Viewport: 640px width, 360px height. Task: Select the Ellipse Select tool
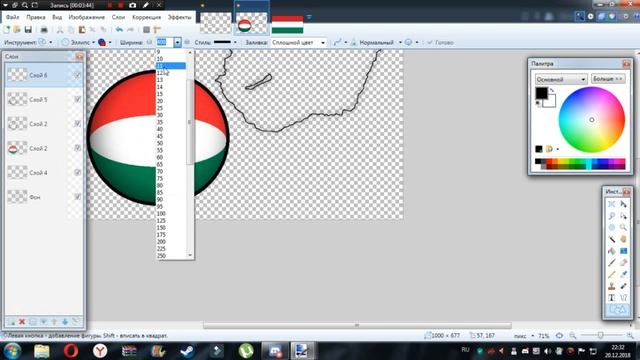point(611,227)
